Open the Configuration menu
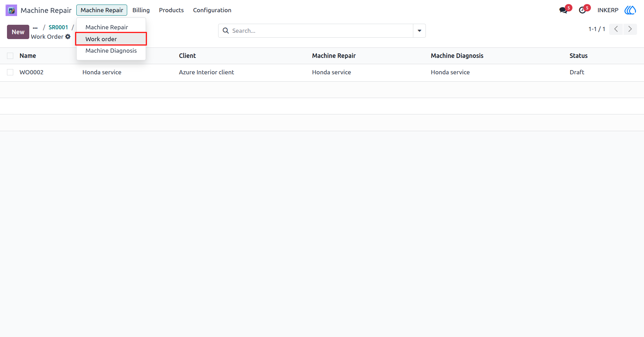This screenshot has width=644, height=337. click(212, 10)
